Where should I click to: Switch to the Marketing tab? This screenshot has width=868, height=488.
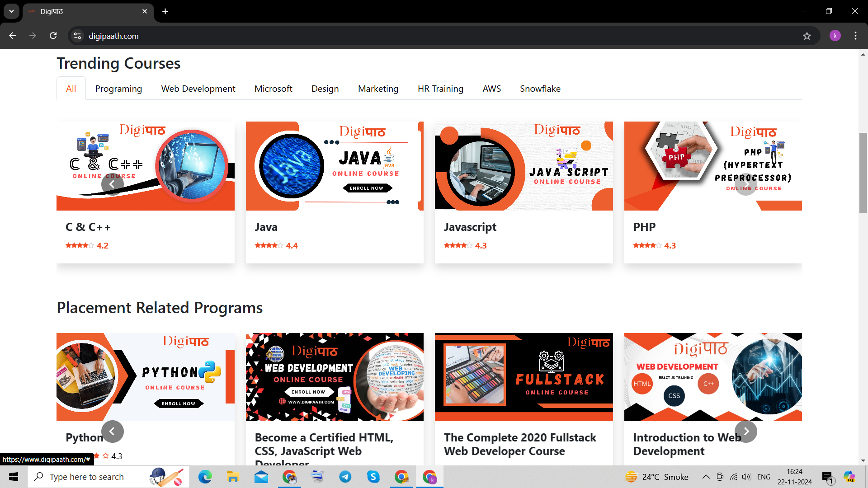pyautogui.click(x=378, y=89)
